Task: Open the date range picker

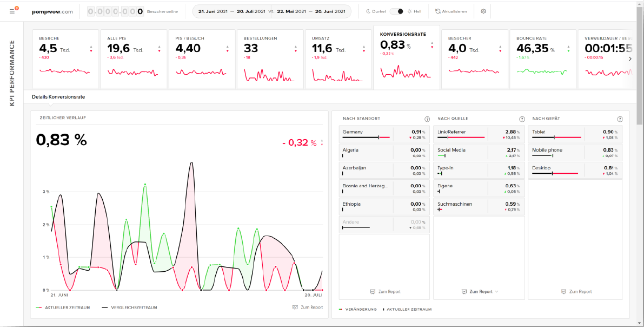Action: click(271, 11)
